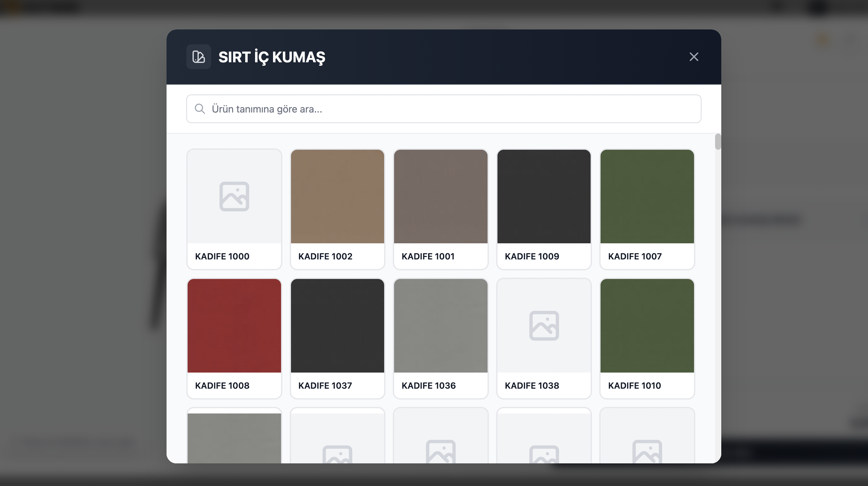Click the KADIFE 1000 label text
Viewport: 868px width, 486px height.
tap(222, 256)
